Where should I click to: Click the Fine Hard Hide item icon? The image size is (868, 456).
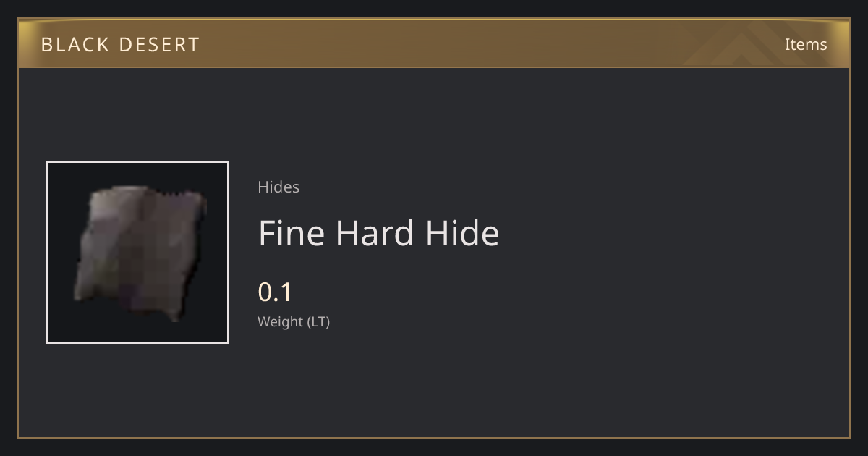pyautogui.click(x=137, y=253)
